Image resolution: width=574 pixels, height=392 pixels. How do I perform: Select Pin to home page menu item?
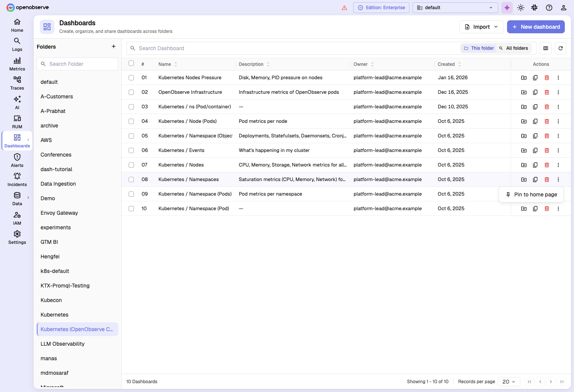coord(531,194)
